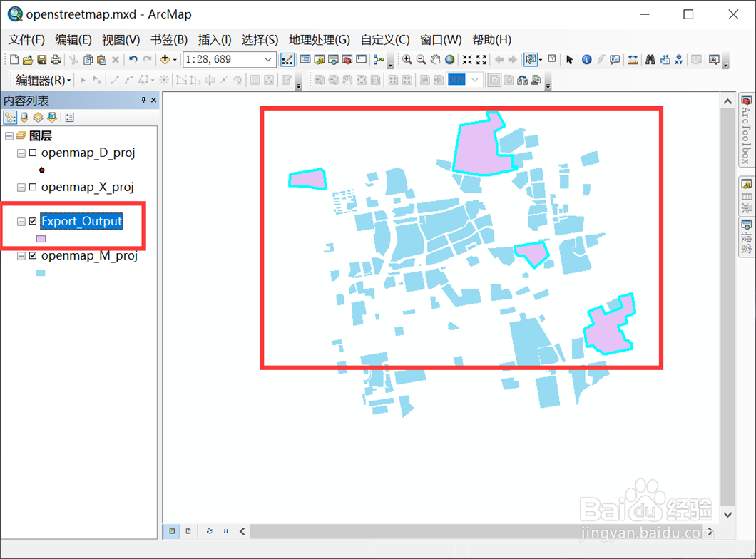756x559 pixels.
Task: Open Find with binoculars icon
Action: (x=650, y=60)
